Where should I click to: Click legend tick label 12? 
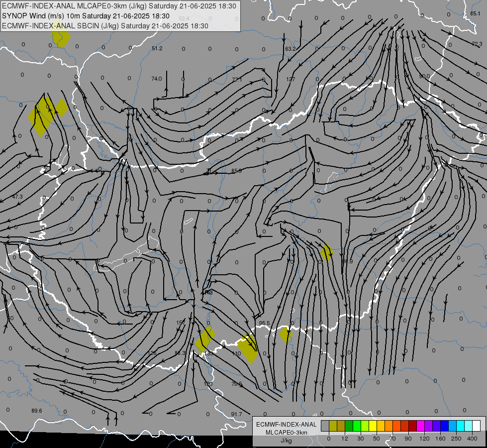[x=345, y=439]
